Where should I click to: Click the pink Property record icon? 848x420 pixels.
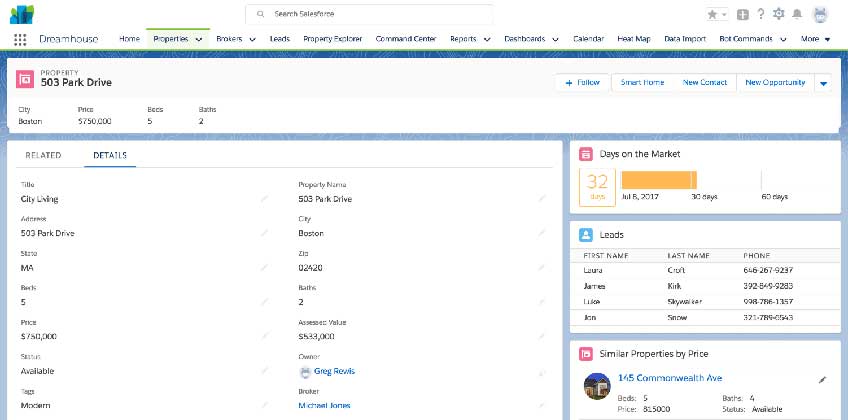pyautogui.click(x=25, y=79)
